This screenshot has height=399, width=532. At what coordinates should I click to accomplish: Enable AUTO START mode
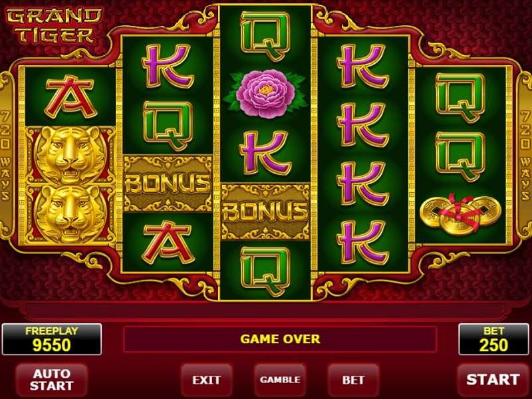pos(52,380)
